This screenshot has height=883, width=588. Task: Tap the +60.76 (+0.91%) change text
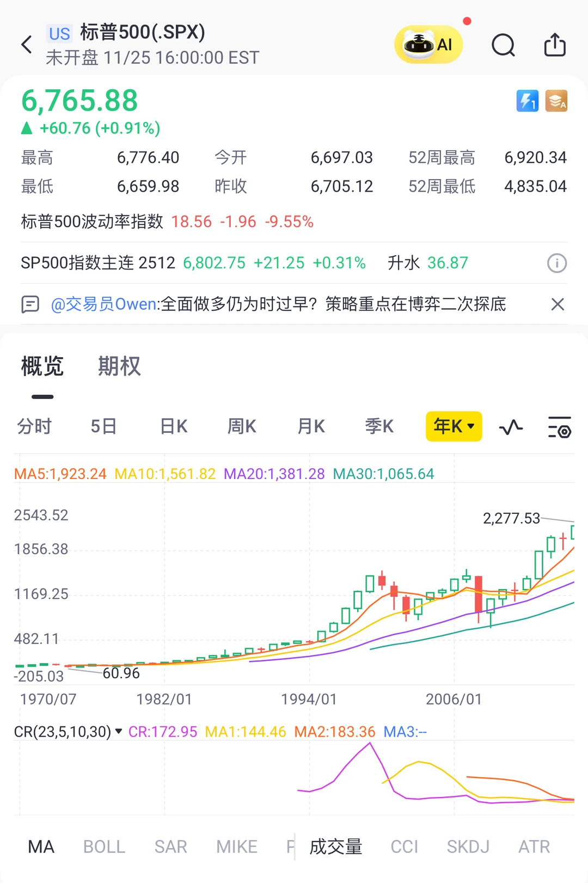pos(100,128)
